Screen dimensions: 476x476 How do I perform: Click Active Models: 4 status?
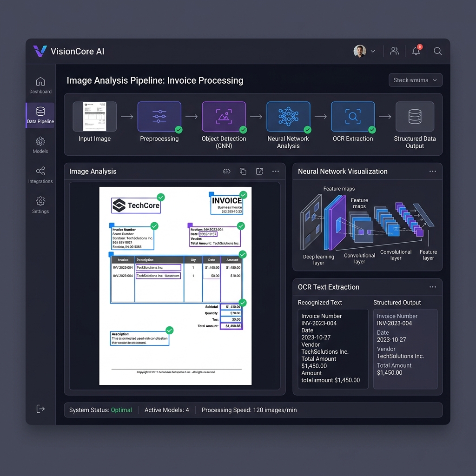167,410
